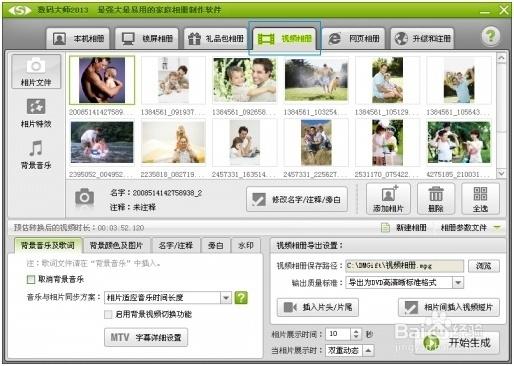
Task: Open the 礼品包相册 tab
Action: pos(215,39)
